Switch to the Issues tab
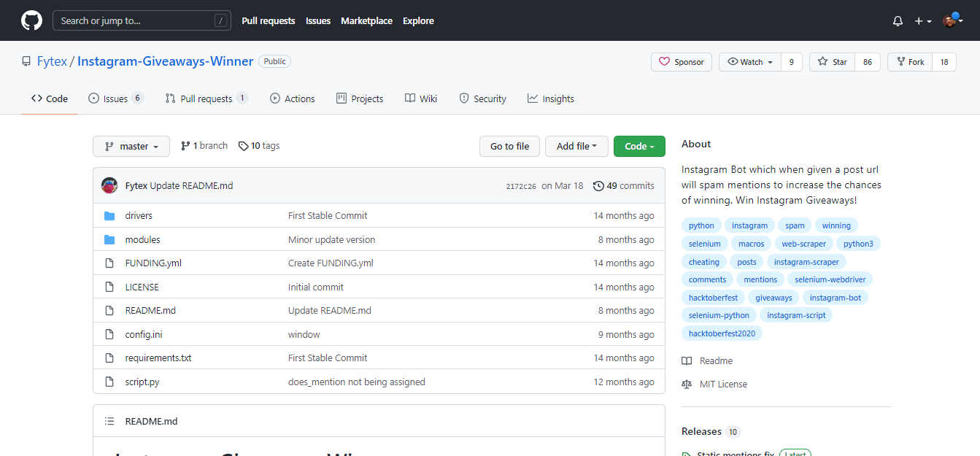The height and width of the screenshot is (456, 980). [x=115, y=98]
